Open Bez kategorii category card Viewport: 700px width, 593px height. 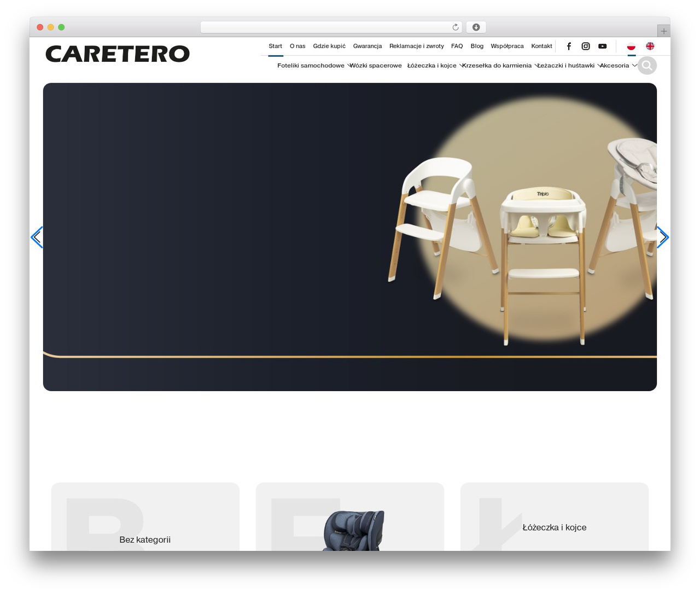point(145,517)
